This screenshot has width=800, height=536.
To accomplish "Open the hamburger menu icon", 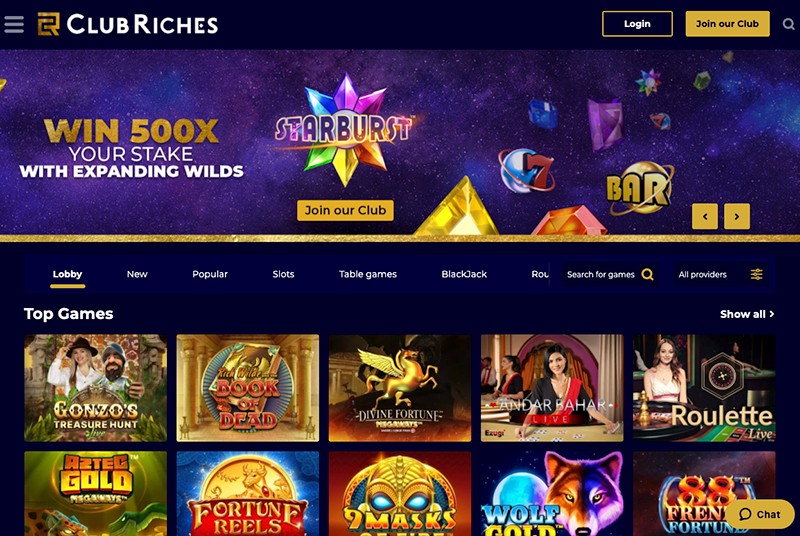I will click(14, 24).
